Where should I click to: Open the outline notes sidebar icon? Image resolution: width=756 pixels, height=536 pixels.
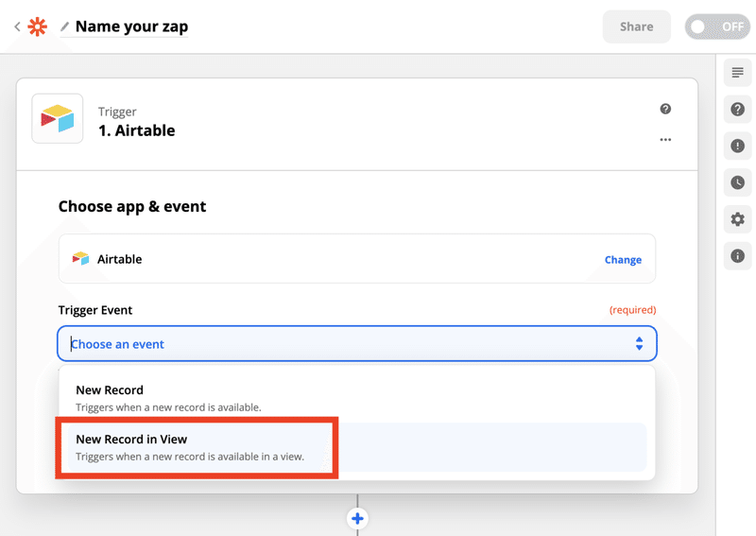[737, 73]
